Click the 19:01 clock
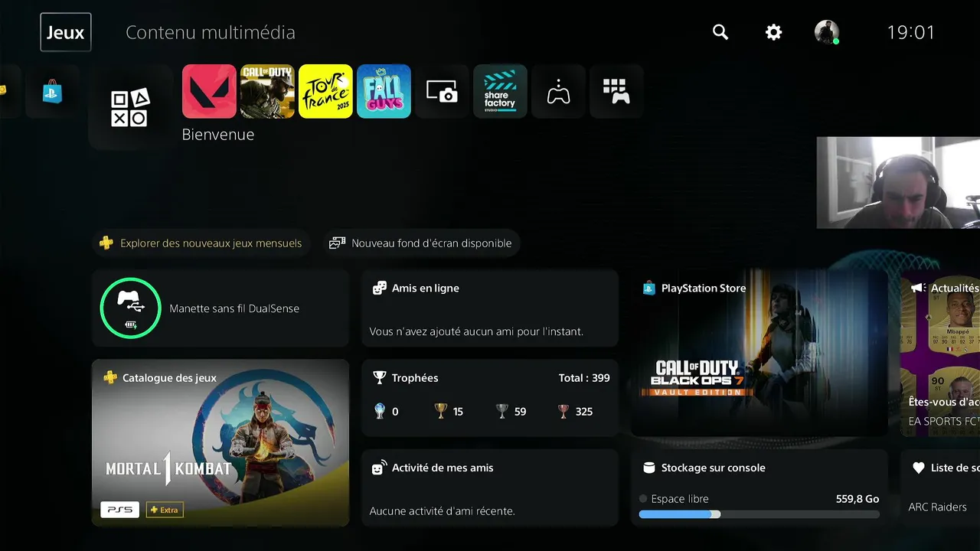 click(x=911, y=32)
